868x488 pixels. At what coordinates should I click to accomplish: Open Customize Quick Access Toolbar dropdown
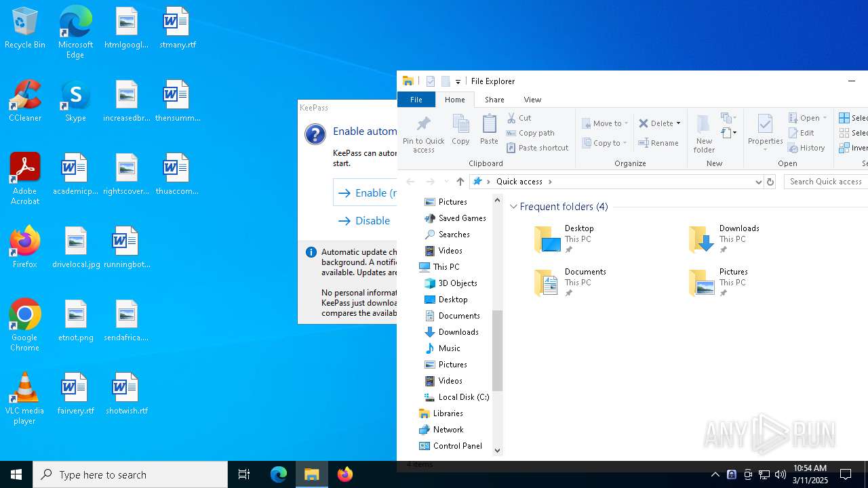click(458, 81)
